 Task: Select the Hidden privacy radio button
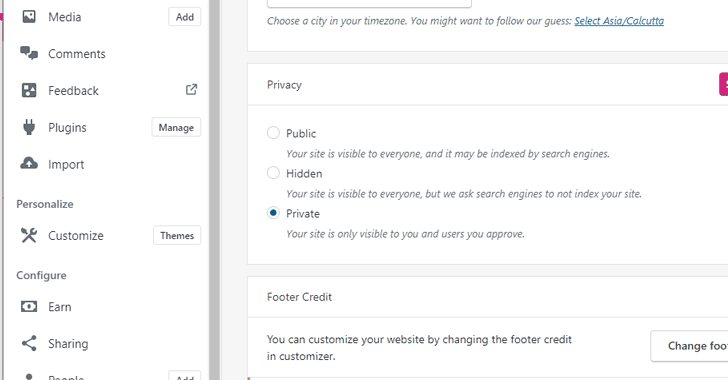pos(273,173)
